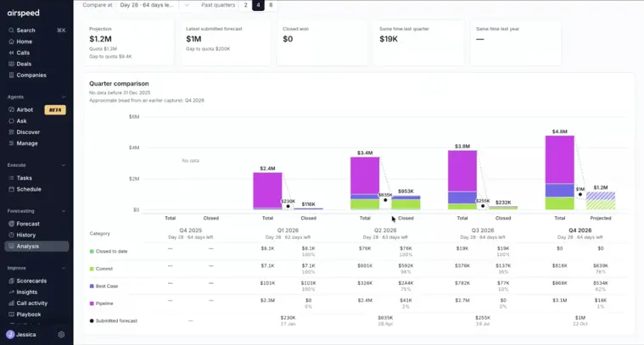Click the Analysis sidebar icon
Viewport: 644px width, 345px height.
11,246
